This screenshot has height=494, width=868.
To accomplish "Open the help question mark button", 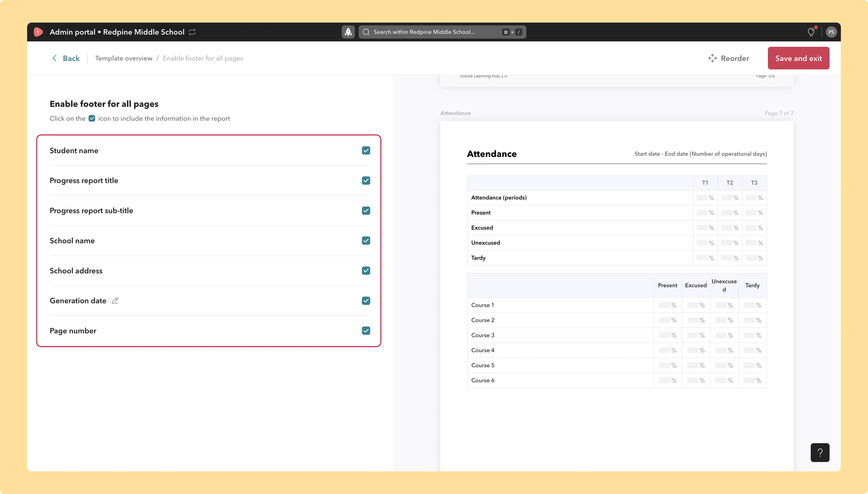I will [820, 453].
